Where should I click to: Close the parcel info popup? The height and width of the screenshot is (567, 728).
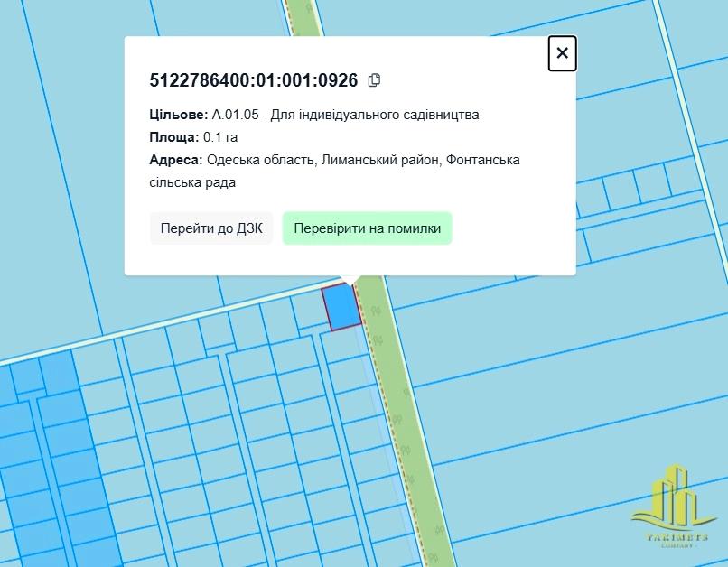coord(562,53)
